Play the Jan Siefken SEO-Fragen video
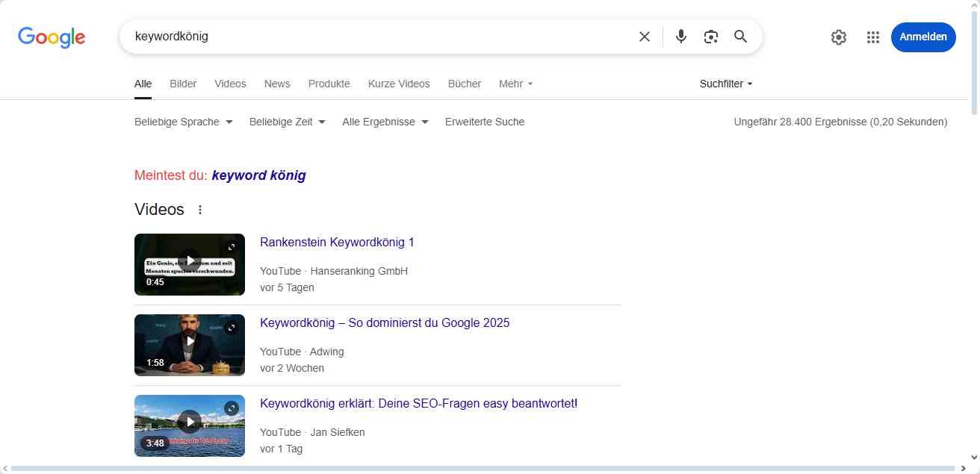Image resolution: width=980 pixels, height=474 pixels. (x=190, y=422)
